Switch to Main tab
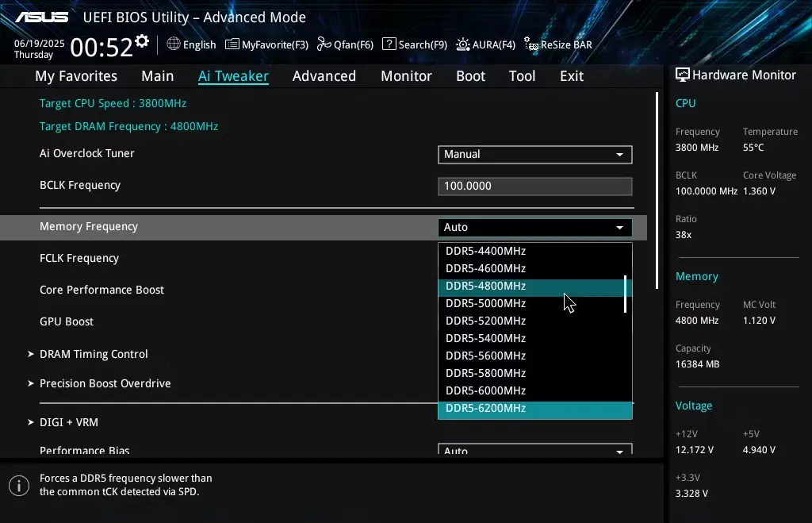This screenshot has width=812, height=523. tap(158, 76)
